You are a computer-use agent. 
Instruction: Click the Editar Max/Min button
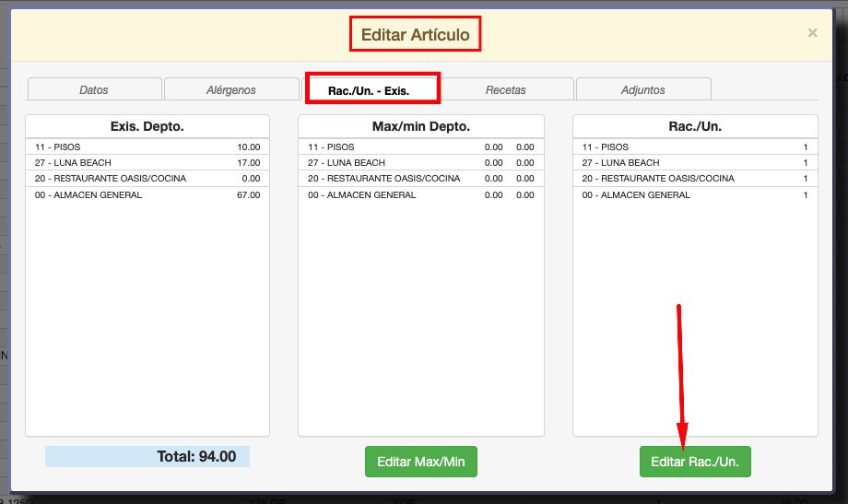tap(420, 462)
